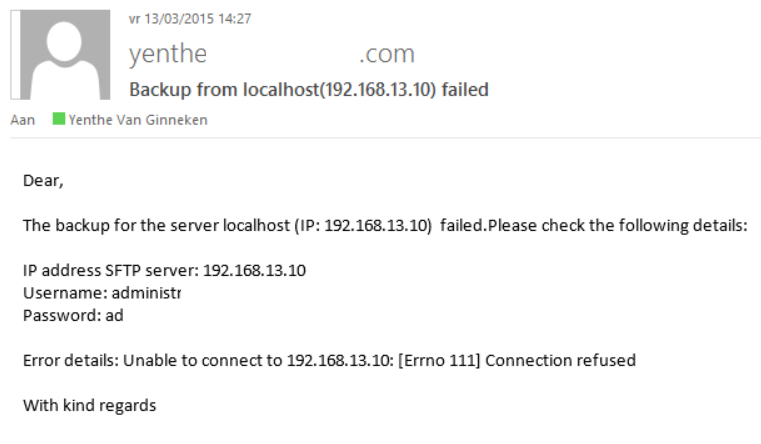This screenshot has width=761, height=444.
Task: Click the 'Dear,' greeting line
Action: pos(43,181)
